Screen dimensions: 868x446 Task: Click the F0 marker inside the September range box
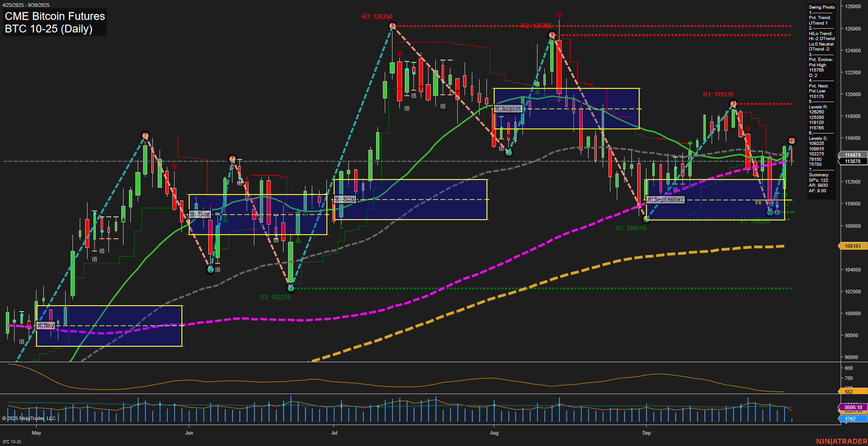coord(758,202)
